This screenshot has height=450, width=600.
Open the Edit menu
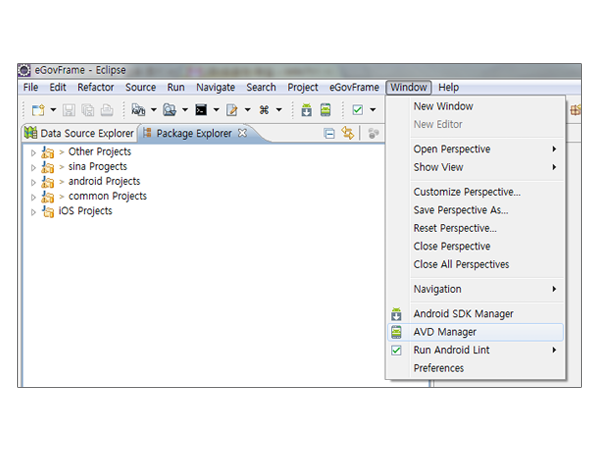pos(58,88)
